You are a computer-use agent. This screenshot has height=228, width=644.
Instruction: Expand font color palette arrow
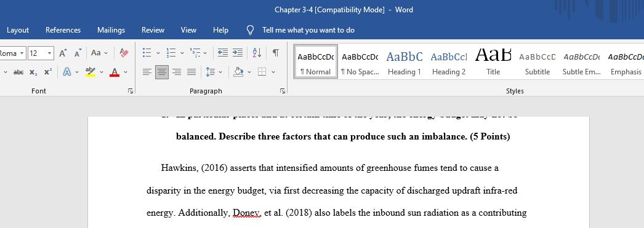click(125, 72)
